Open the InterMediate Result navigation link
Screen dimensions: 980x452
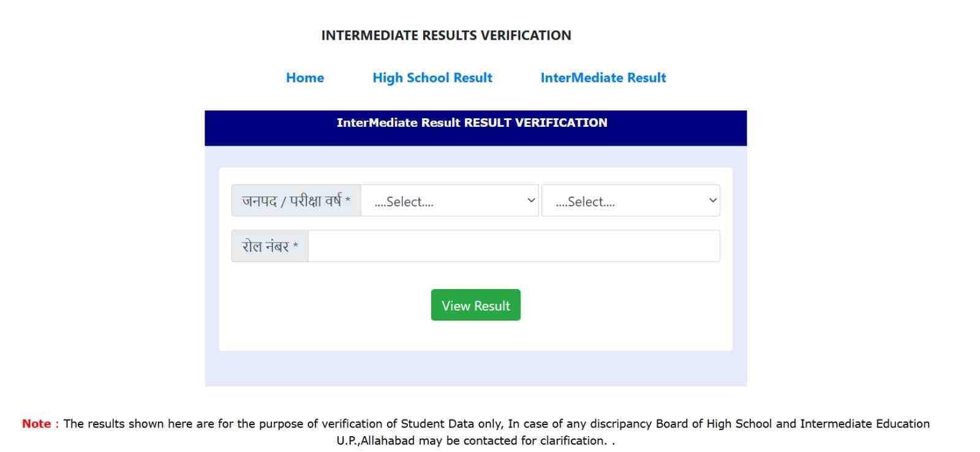603,78
